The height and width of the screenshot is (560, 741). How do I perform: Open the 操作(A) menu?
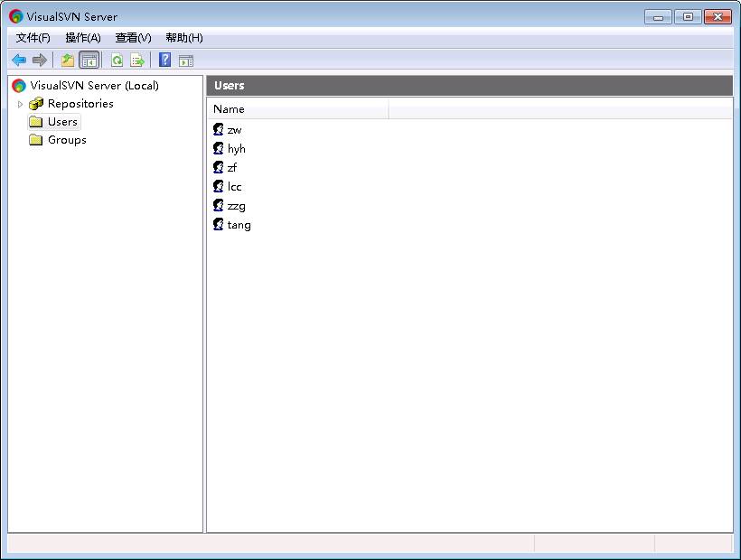coord(83,38)
